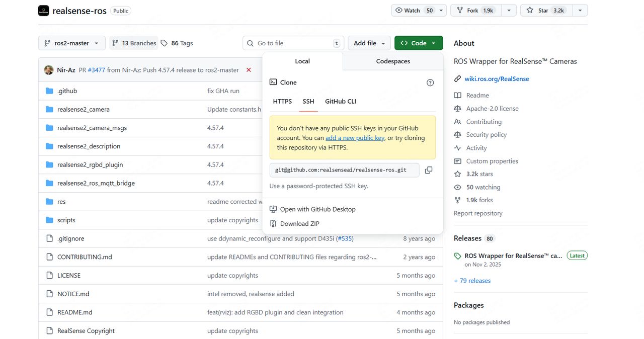Expand the Fork dropdown arrow
Screen dimensions: 644x339
509,11
